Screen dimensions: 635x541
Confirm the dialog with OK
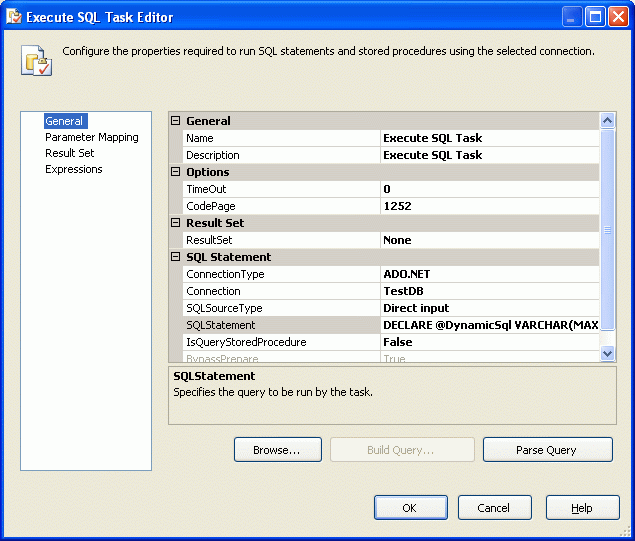[411, 507]
